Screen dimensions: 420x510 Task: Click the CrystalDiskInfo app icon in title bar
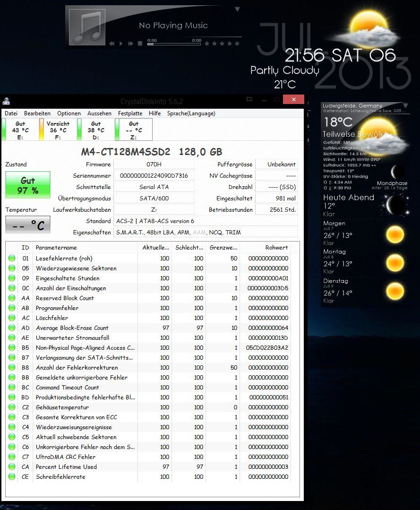point(6,101)
